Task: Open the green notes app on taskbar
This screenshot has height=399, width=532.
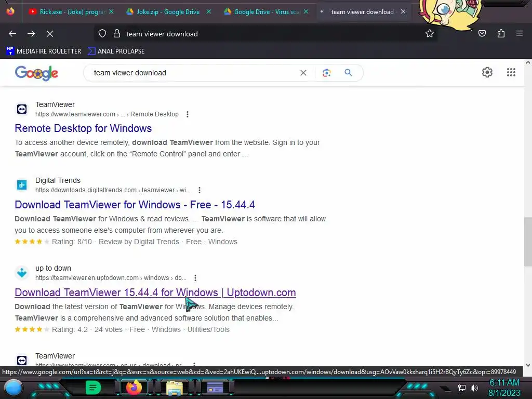Action: coord(94,388)
